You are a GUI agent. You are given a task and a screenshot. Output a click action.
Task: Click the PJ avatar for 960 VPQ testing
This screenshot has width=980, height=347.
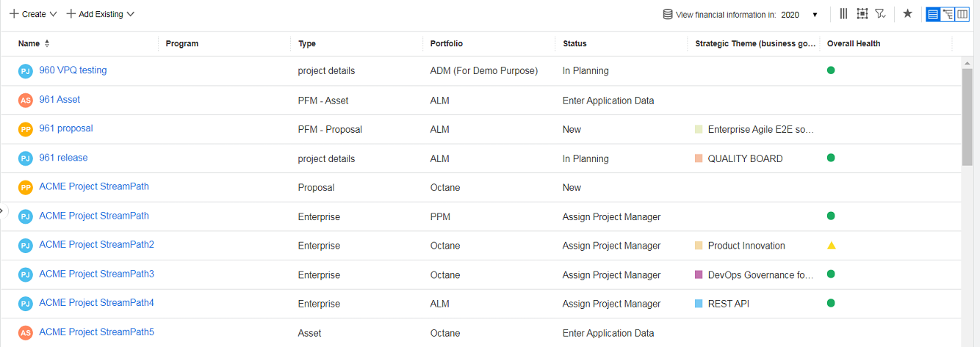tap(26, 71)
